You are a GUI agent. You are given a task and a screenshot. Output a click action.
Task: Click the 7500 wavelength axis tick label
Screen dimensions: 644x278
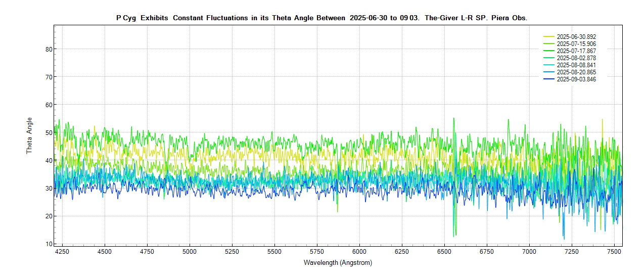[x=614, y=251]
